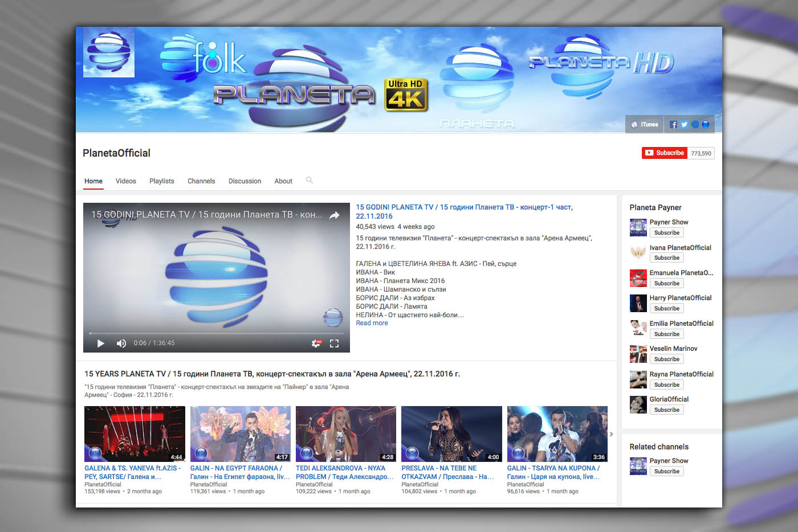798x532 pixels.
Task: Open the Veselin Marinov channel link
Action: tap(673, 349)
